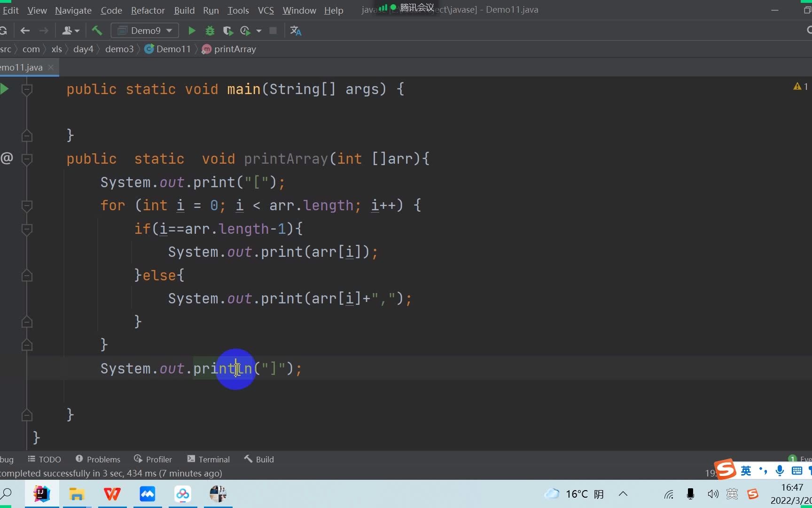
Task: Show hidden tray icons with the chevron
Action: (623, 494)
